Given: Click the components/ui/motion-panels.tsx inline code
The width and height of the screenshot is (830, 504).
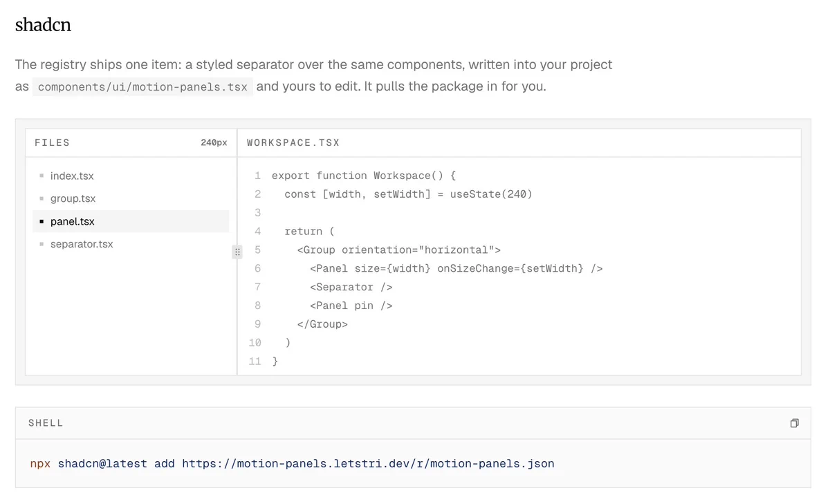Looking at the screenshot, I should coord(142,87).
